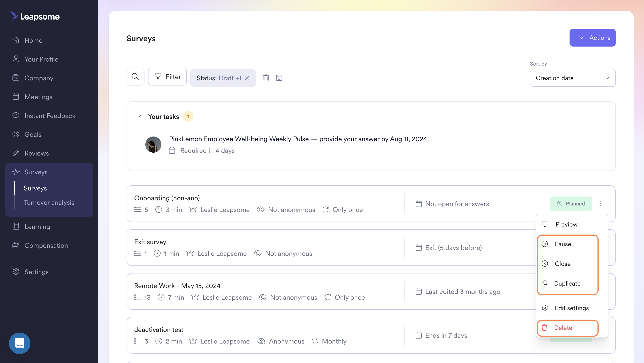Screen dimensions: 644x363
Task: Go to Home in the sidebar
Action: [33, 40]
